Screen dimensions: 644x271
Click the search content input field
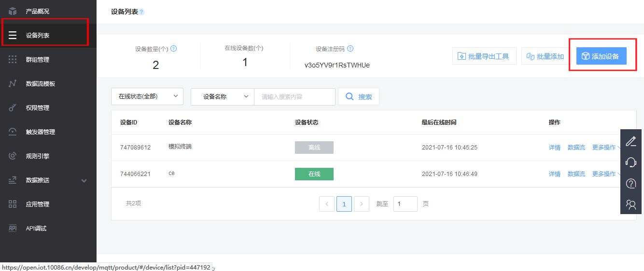[294, 96]
